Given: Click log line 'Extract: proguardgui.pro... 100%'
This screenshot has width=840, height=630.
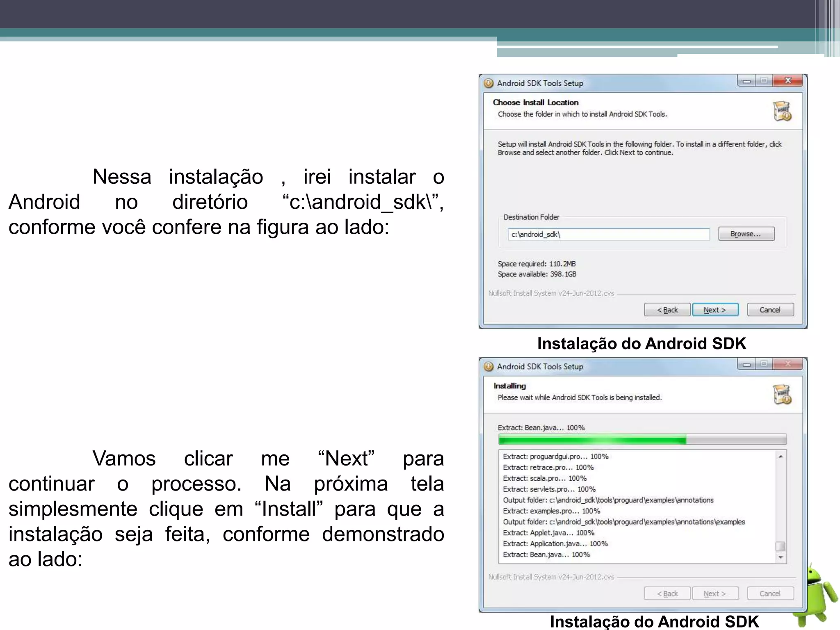Looking at the screenshot, I should tap(556, 457).
